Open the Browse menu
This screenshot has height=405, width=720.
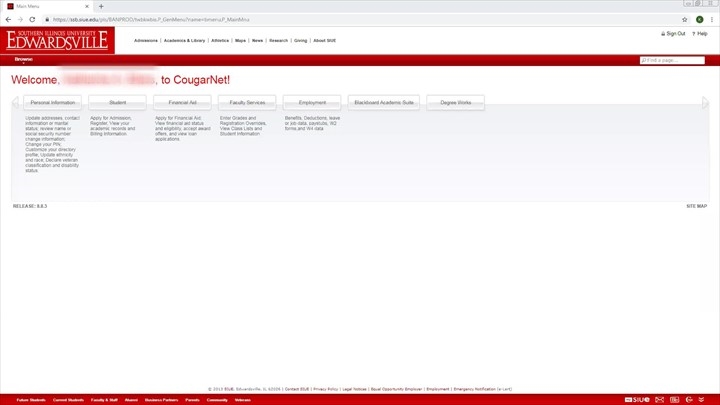(x=23, y=59)
